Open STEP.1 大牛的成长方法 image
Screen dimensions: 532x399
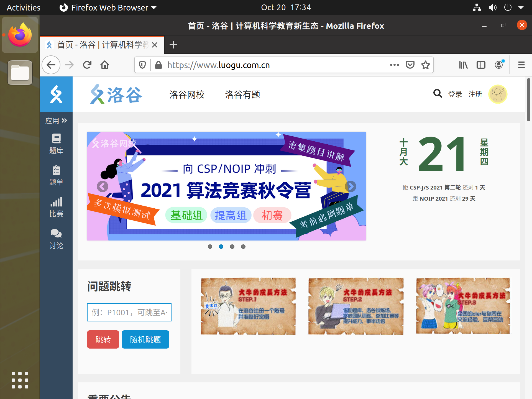248,306
